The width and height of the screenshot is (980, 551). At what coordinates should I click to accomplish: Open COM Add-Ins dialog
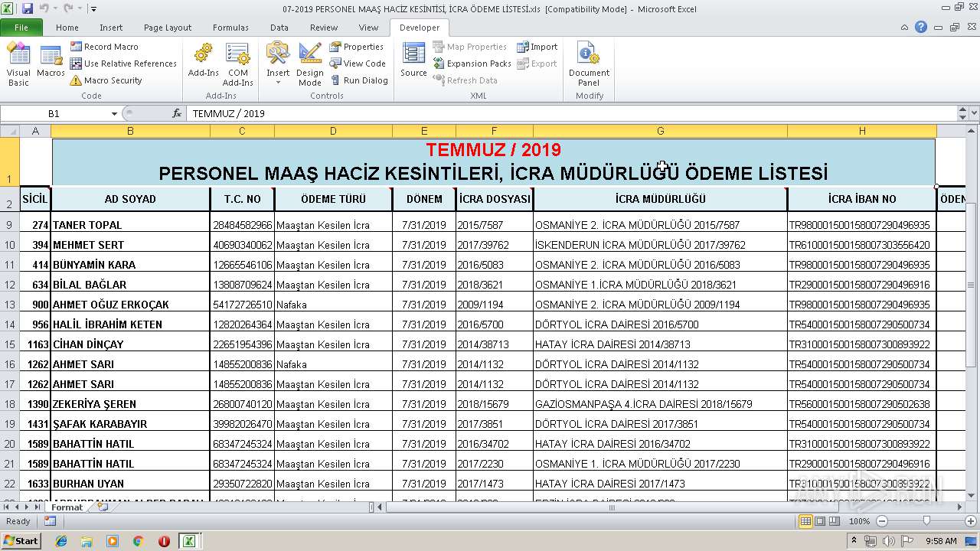click(x=238, y=65)
